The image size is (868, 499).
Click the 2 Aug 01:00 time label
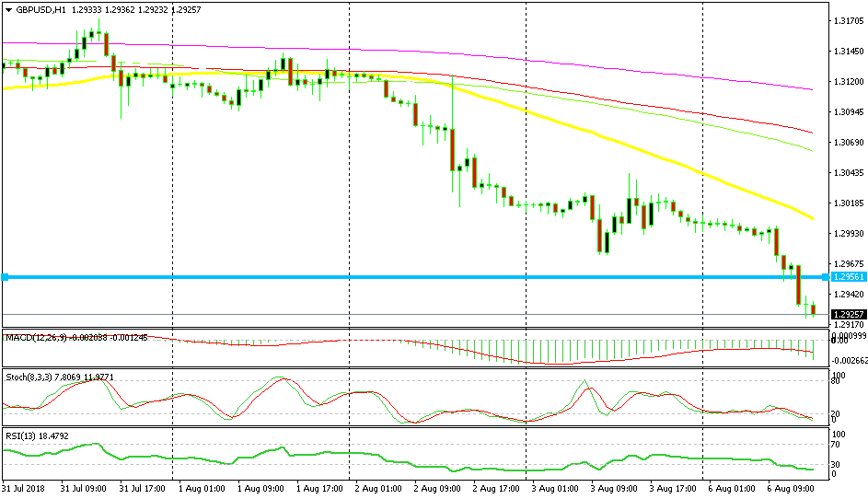coord(378,489)
